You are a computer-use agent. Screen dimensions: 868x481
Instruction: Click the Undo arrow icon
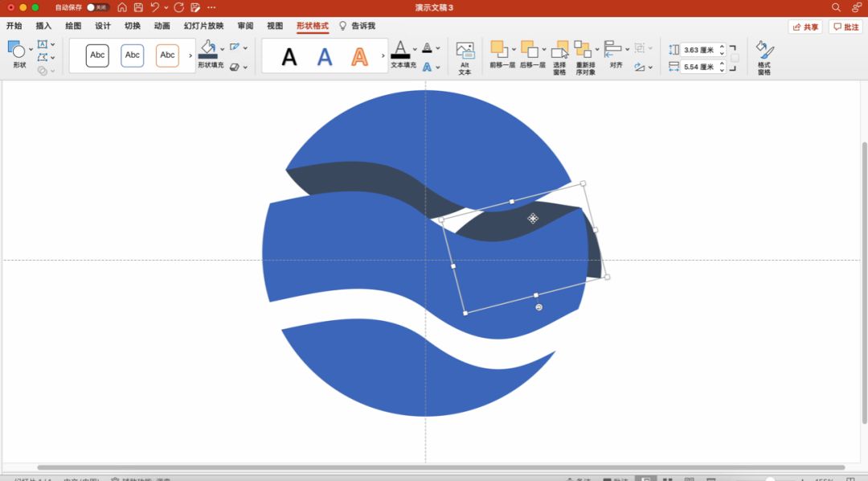point(154,7)
